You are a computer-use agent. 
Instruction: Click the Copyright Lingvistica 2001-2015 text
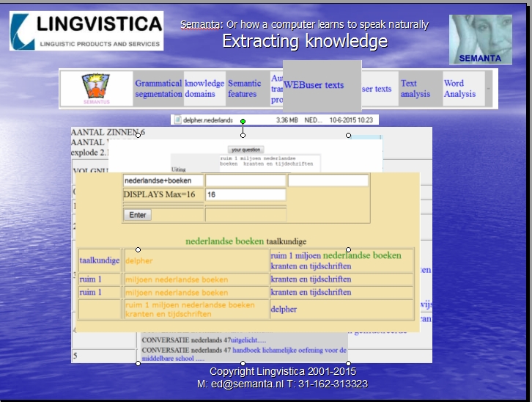click(x=283, y=371)
